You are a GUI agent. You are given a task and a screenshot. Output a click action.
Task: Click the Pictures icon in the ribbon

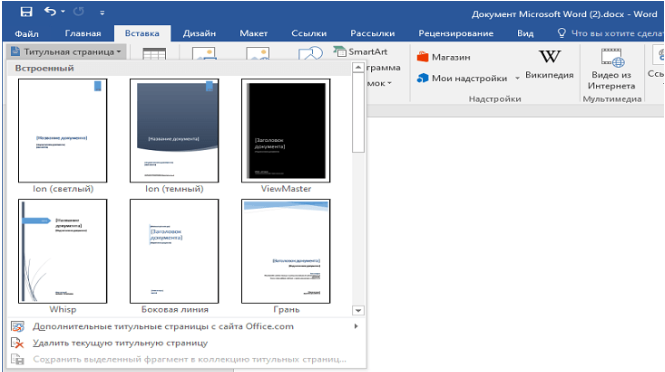204,53
